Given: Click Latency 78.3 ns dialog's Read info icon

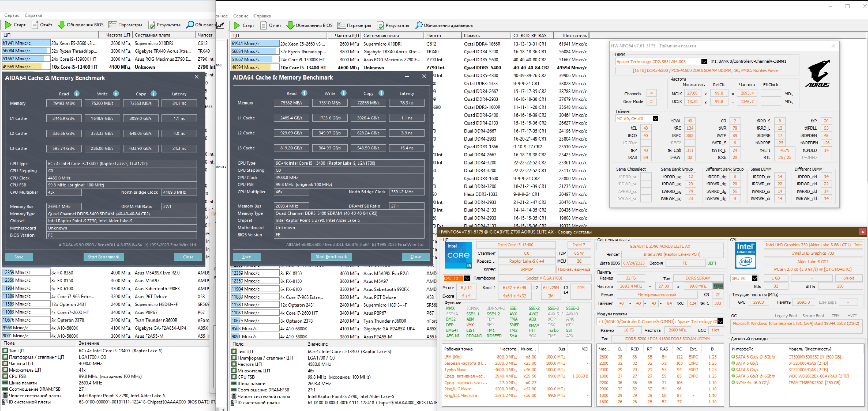Looking at the screenshot, I should (x=304, y=93).
